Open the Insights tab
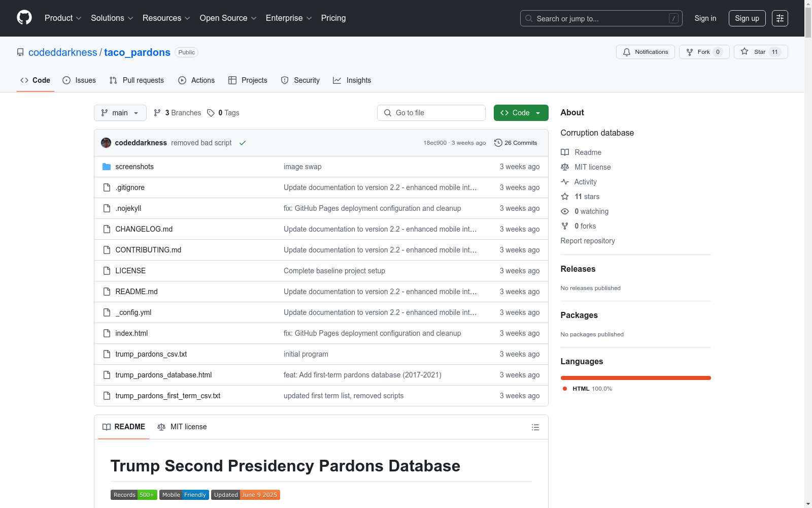The height and width of the screenshot is (508, 812). (x=352, y=80)
